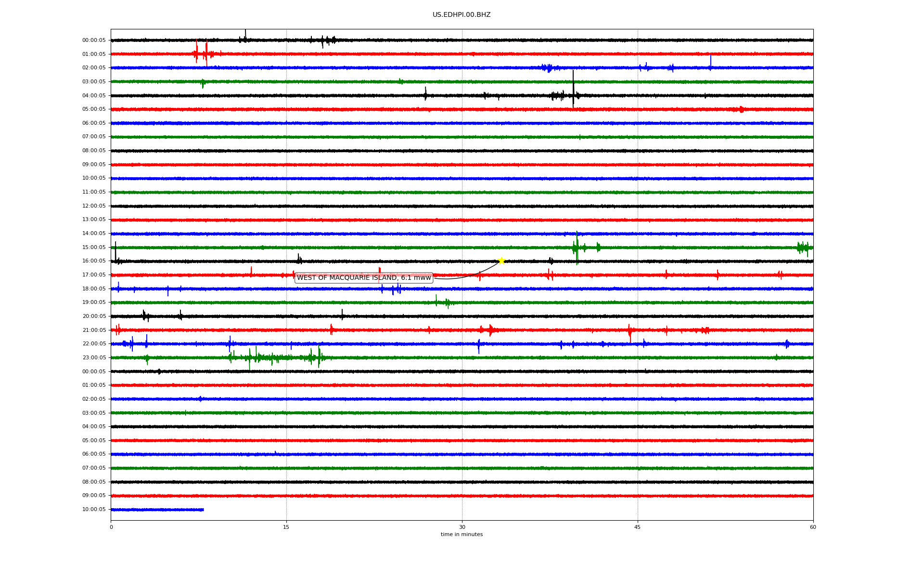
Task: Pick the 19:00:05 row time label
Action: [94, 302]
